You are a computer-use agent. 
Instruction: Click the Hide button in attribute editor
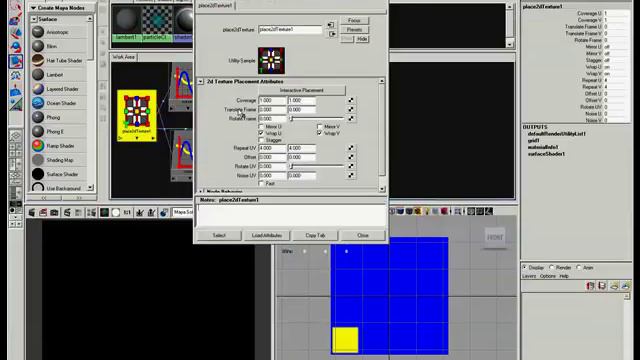click(x=362, y=39)
